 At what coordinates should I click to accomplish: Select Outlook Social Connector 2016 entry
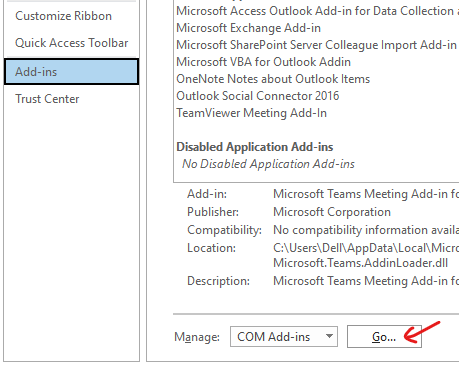258,96
